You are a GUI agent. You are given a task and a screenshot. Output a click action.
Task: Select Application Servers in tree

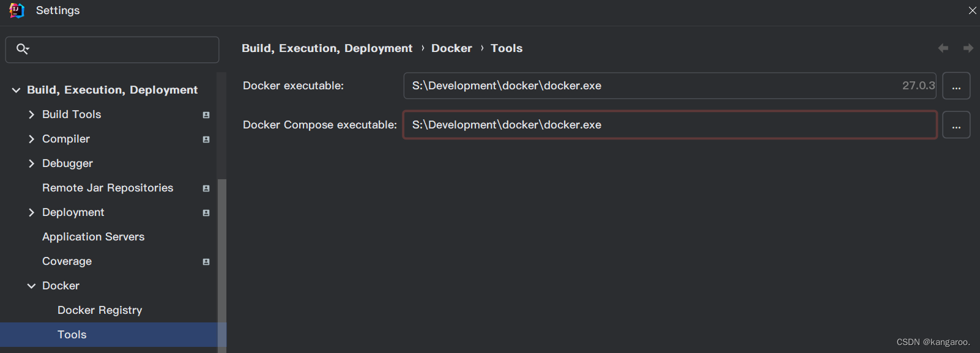(94, 237)
